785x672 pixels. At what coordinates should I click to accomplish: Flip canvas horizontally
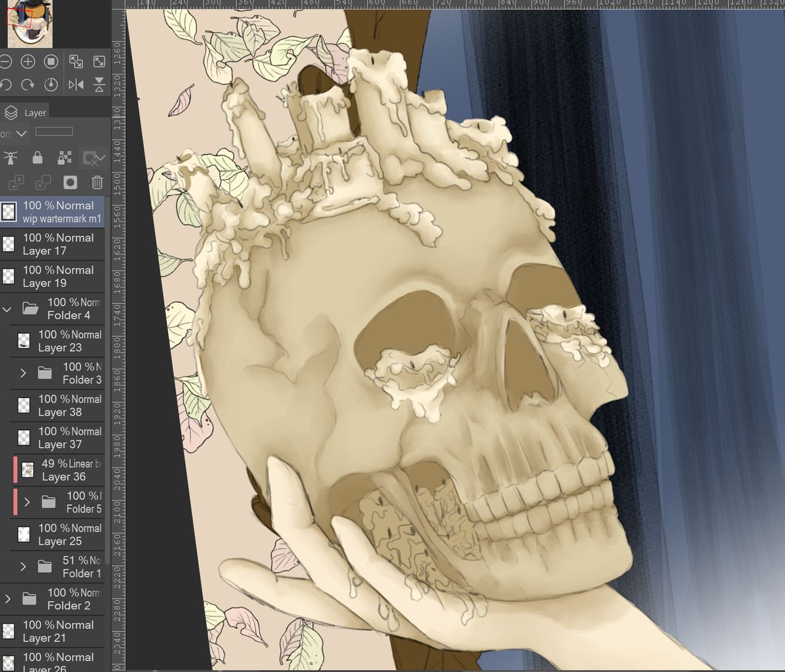[x=76, y=84]
